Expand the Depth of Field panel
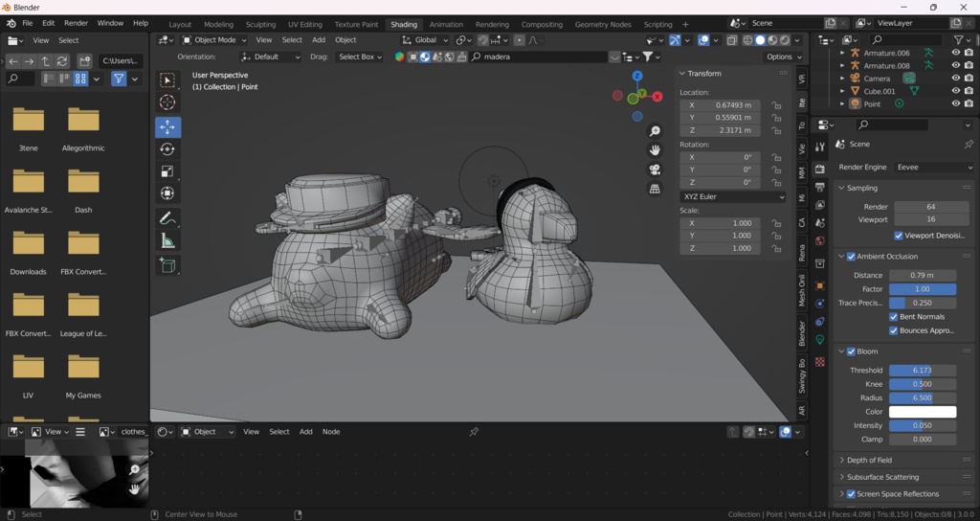Viewport: 980px width, 521px height. coord(869,460)
